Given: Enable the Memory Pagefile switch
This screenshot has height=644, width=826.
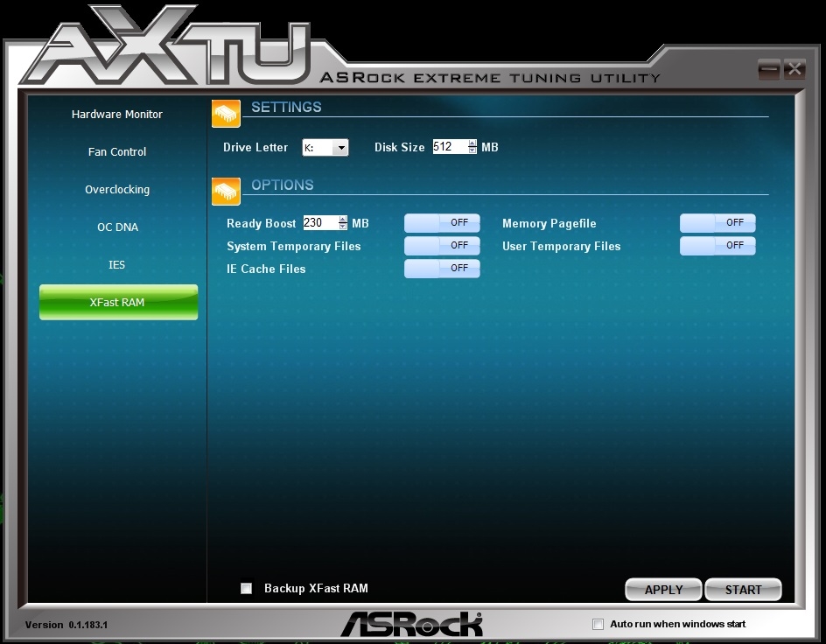Looking at the screenshot, I should (717, 223).
